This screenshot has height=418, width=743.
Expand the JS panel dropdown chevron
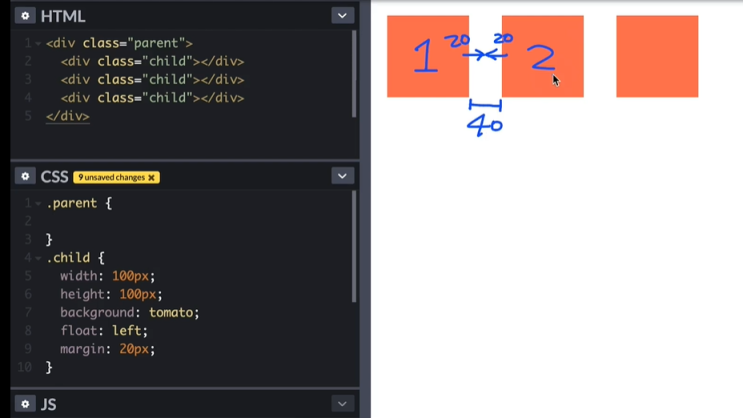[342, 404]
